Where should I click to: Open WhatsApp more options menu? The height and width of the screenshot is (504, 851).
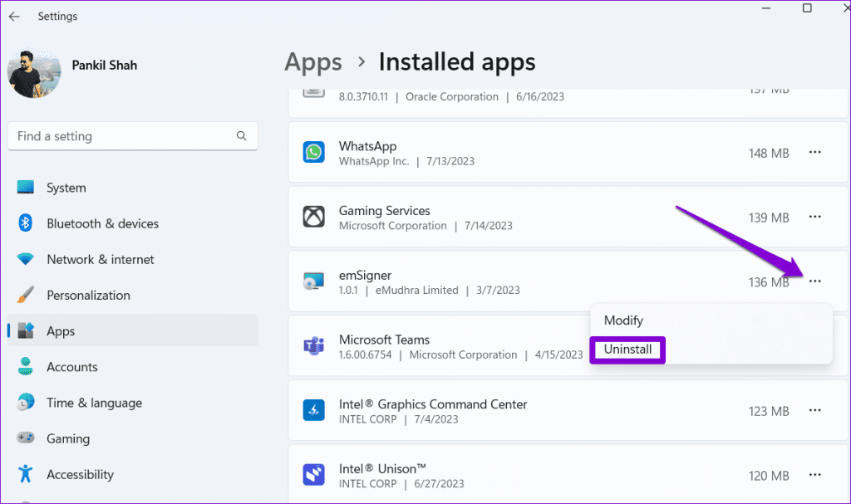[814, 153]
